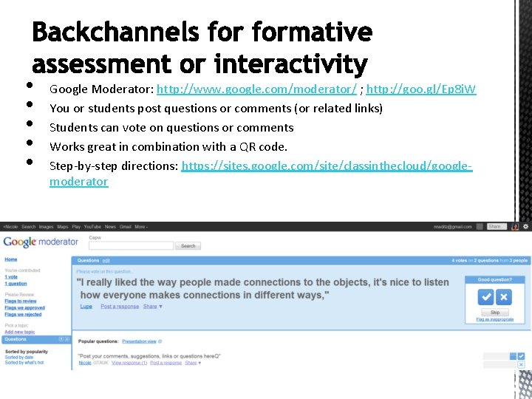Select Gmail in the Google bar
532x399 pixels.
click(125, 227)
